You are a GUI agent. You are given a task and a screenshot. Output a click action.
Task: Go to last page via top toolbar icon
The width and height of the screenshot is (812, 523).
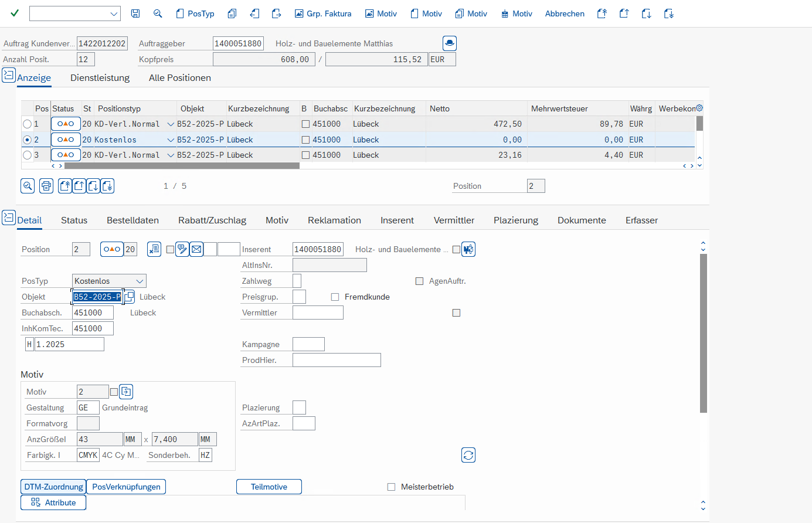coord(668,13)
